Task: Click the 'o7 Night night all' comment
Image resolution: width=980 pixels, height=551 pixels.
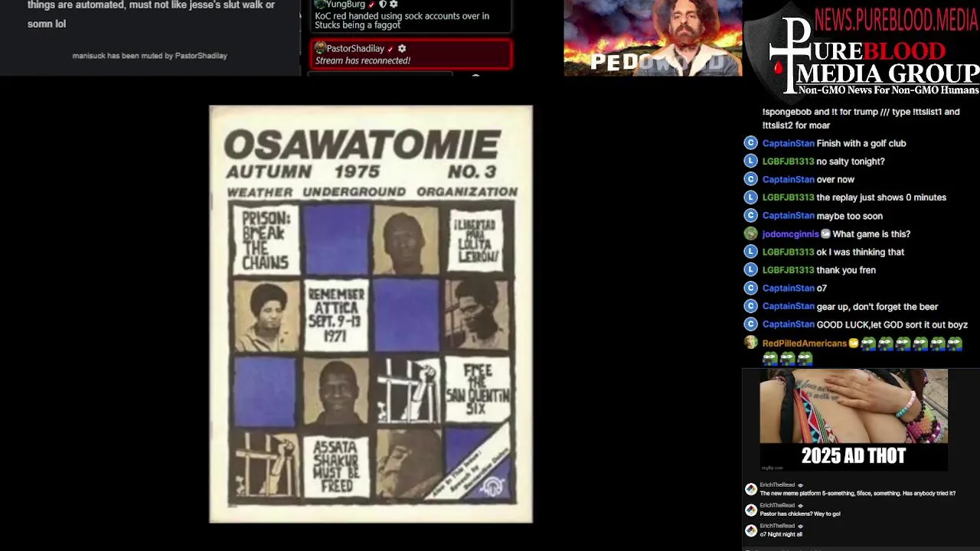Action: (781, 535)
